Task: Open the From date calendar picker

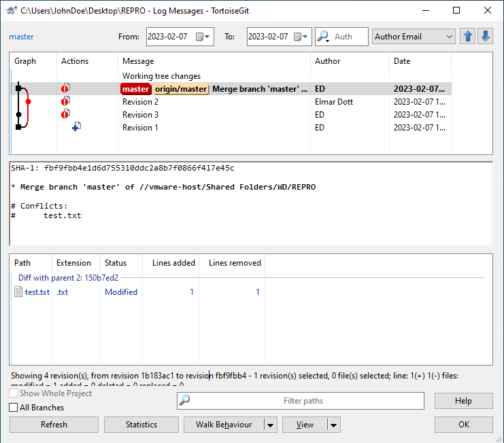Action: (x=203, y=37)
